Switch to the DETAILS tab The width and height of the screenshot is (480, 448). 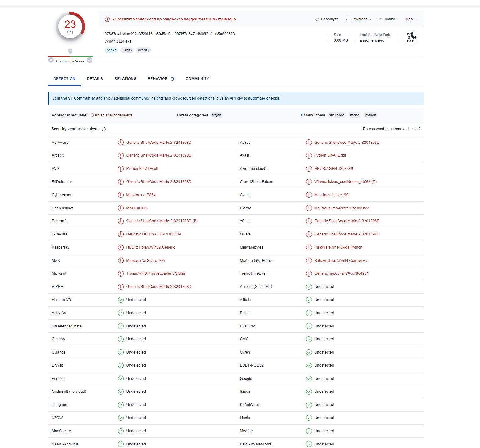95,78
